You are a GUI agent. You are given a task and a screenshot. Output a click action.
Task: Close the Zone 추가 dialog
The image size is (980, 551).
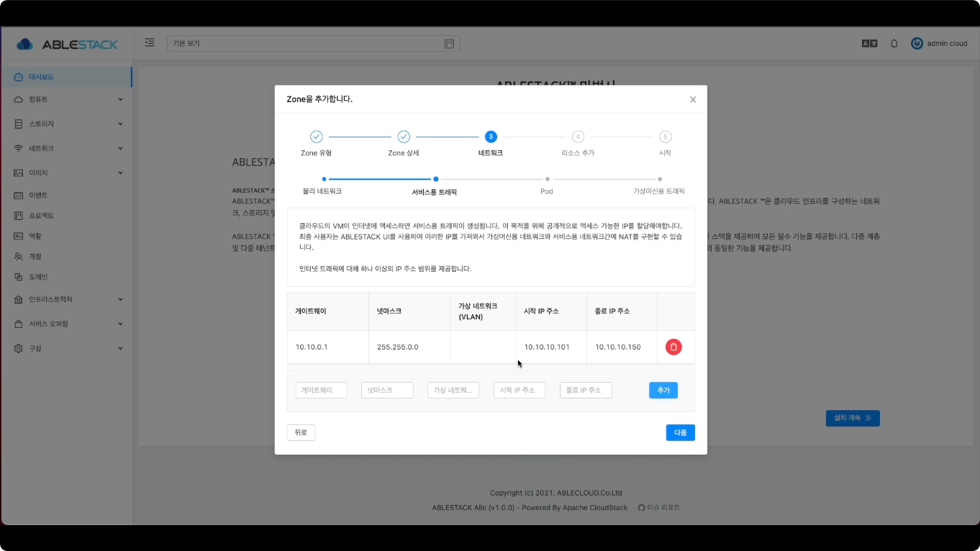(693, 99)
